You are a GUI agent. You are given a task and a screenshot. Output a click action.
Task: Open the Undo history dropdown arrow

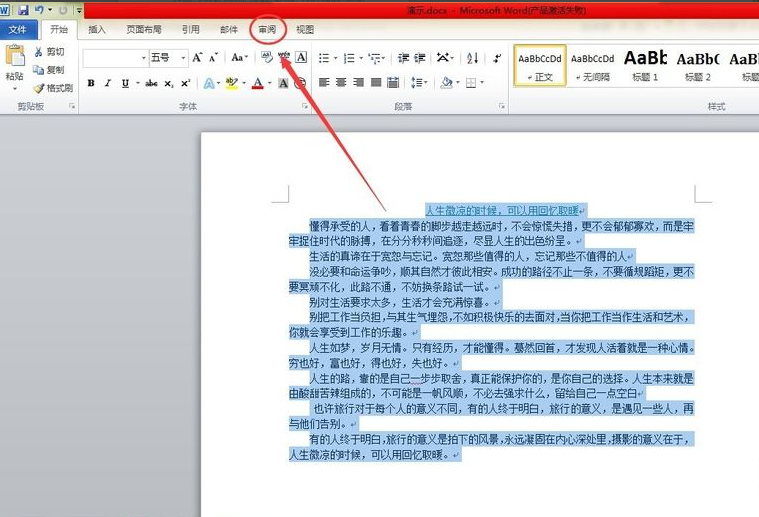click(x=50, y=10)
